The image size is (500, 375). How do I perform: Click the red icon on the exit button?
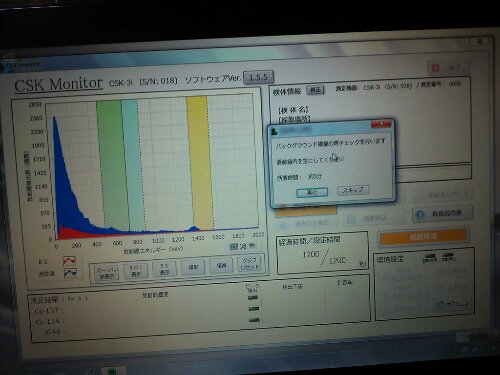[435, 68]
